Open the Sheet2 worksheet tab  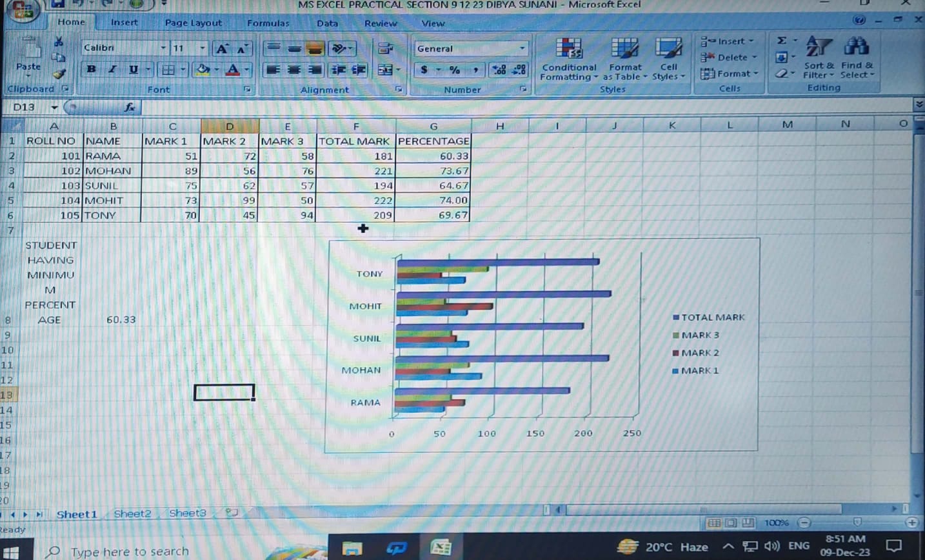tap(132, 514)
